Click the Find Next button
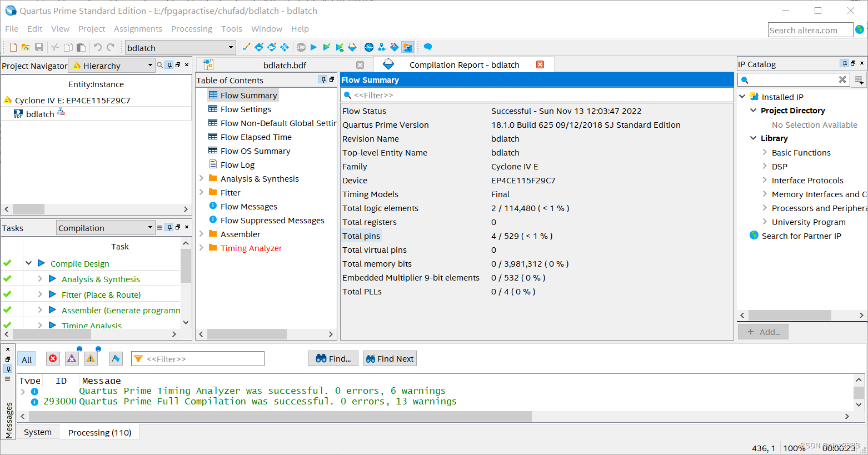Viewport: 868px width, 455px height. (390, 359)
